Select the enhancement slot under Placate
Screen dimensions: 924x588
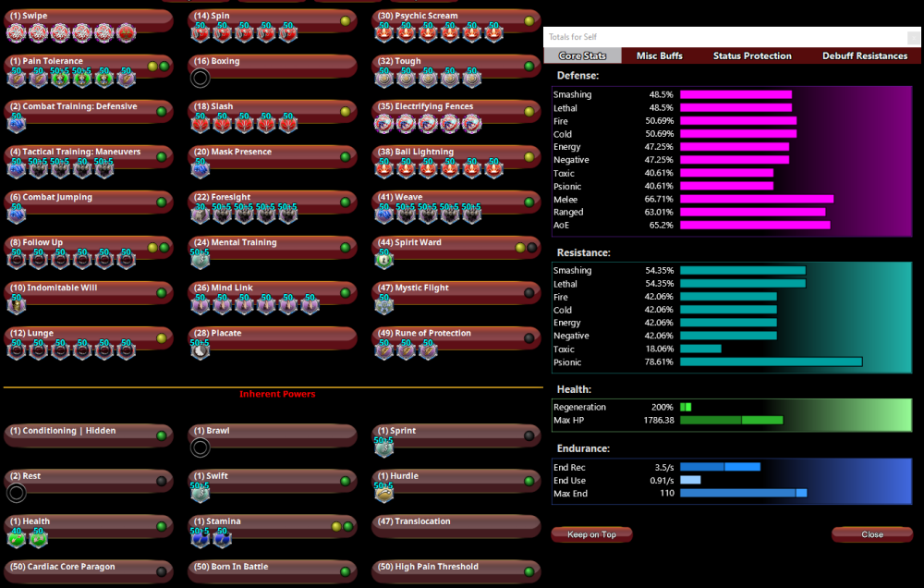(x=200, y=350)
